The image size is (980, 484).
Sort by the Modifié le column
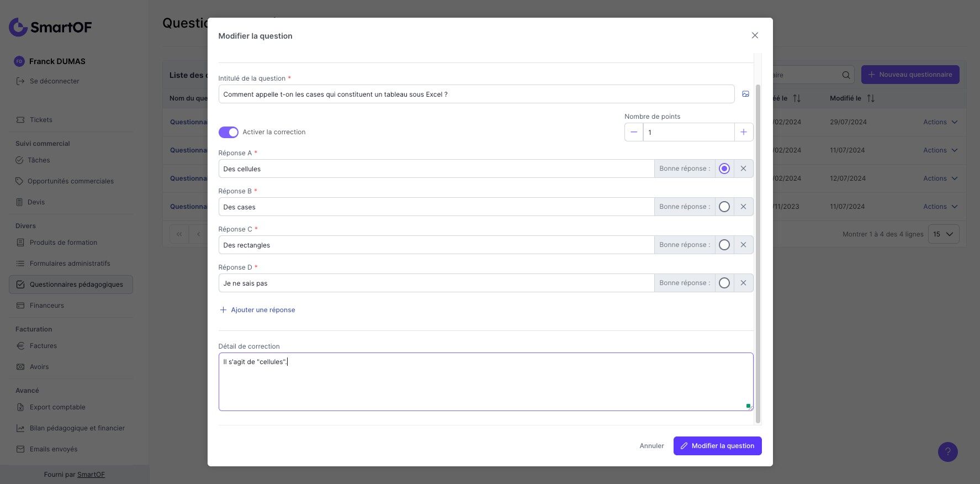click(871, 98)
